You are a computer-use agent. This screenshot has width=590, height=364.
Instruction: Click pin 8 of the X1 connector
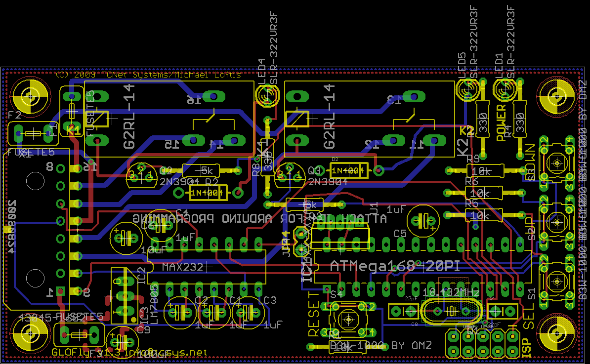pyautogui.click(x=61, y=168)
